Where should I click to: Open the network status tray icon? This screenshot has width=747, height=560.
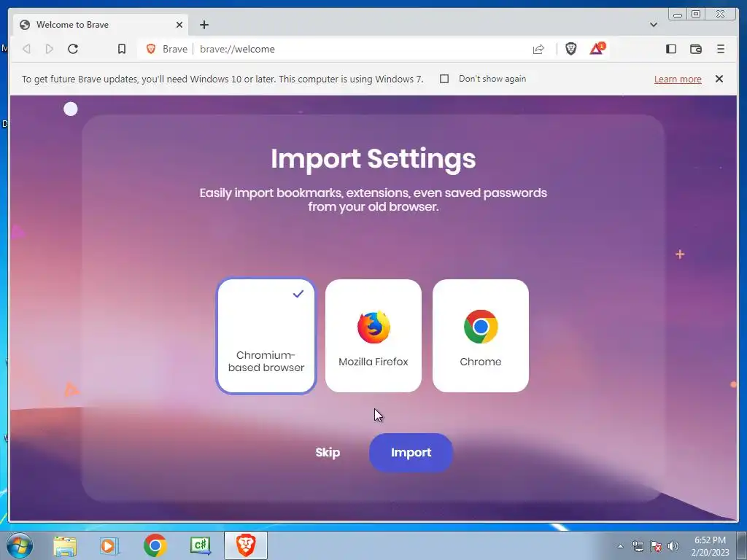(x=638, y=546)
